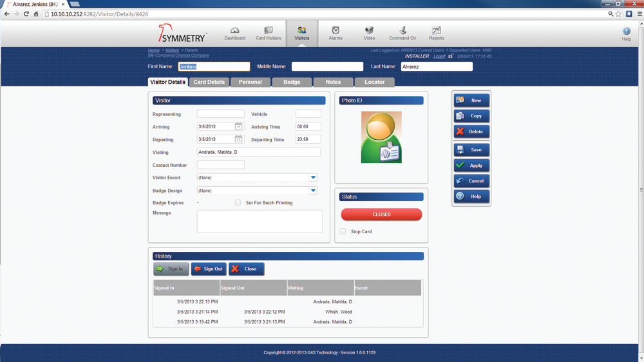Viewport: 644px width, 362px height.
Task: Click the Representing input field
Action: [220, 114]
